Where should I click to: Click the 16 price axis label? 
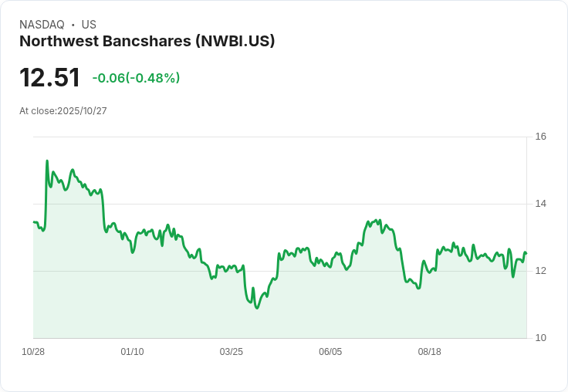541,137
